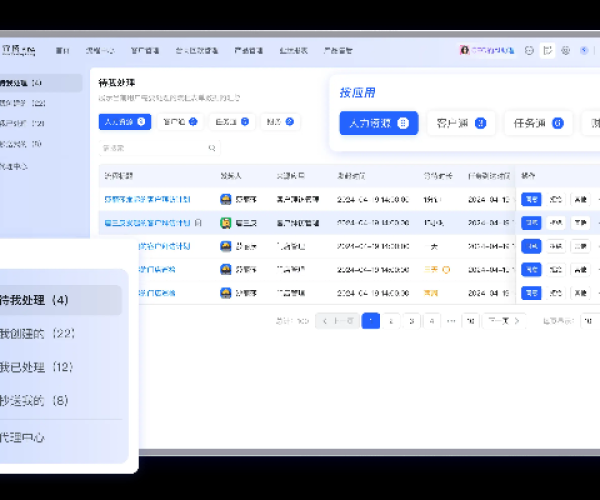Click the blue action button in the last row

point(531,293)
